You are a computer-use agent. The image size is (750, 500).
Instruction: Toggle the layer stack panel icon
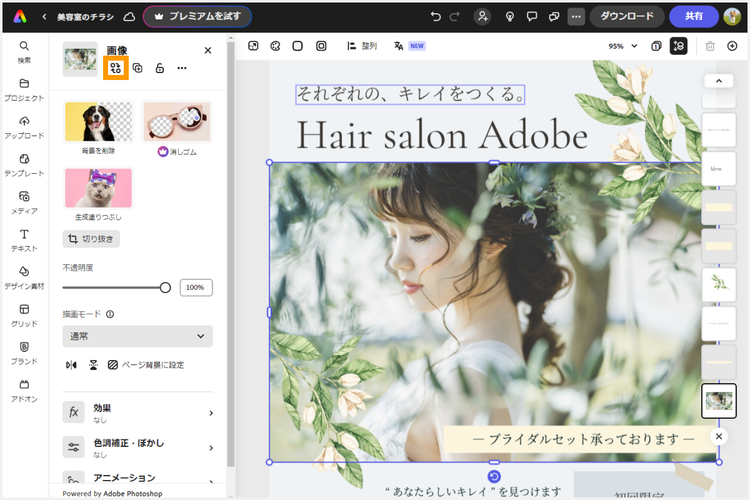(678, 46)
